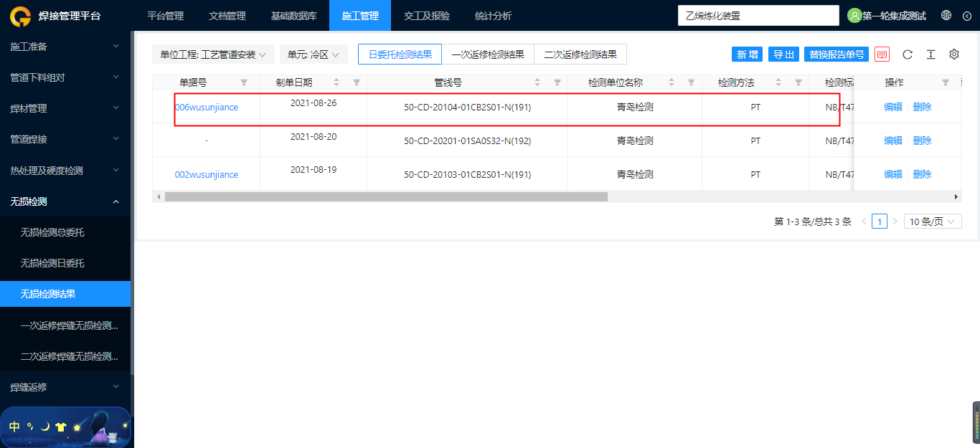Expand 热处理及硬度检测 sidebar menu

65,171
